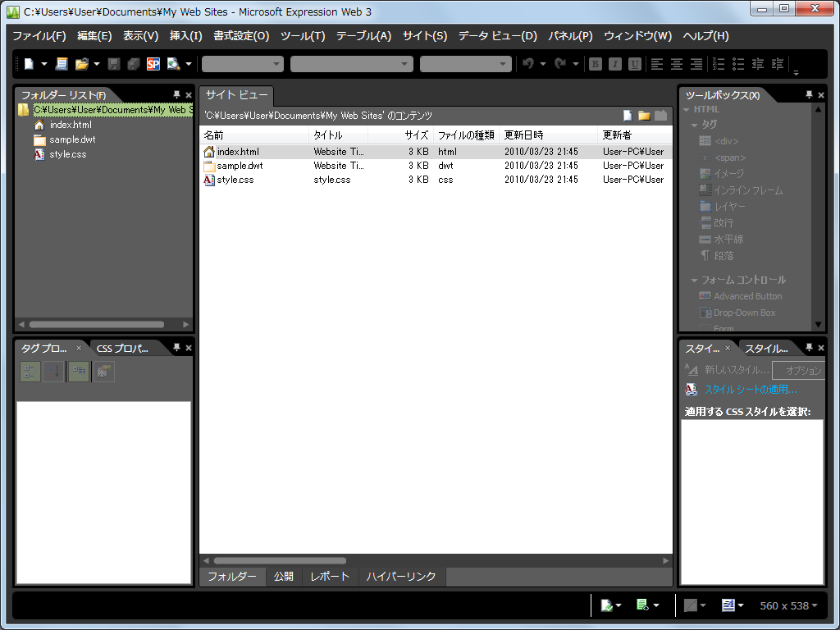
Task: Click the show categorized list icon in tag properties
Action: pos(30,372)
